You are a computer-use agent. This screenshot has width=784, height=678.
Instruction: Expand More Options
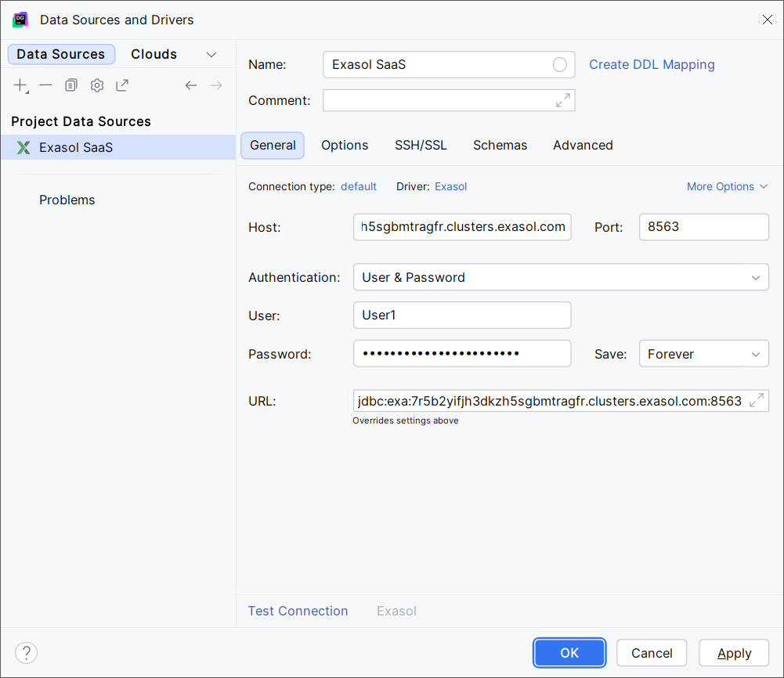click(726, 186)
